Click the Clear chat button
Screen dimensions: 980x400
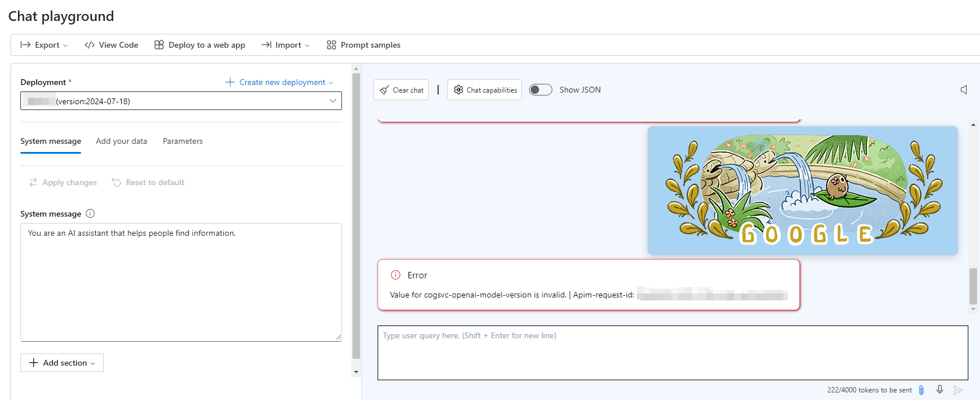click(401, 90)
